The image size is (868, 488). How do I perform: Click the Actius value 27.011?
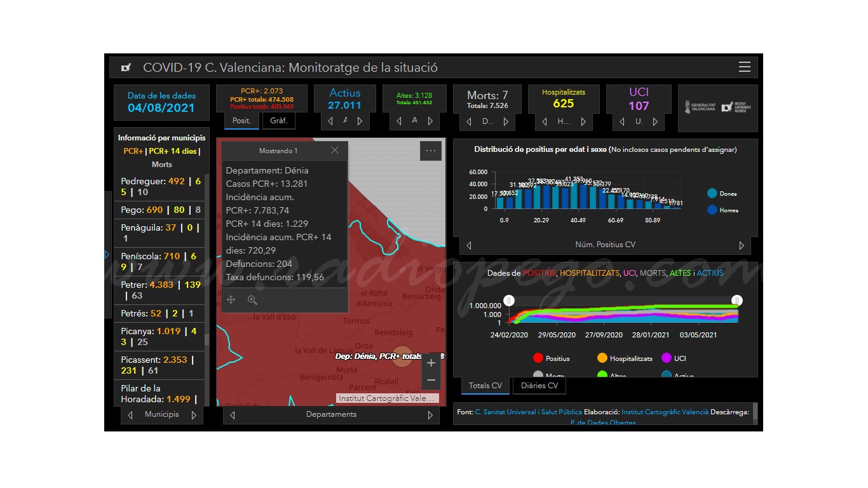pos(344,105)
